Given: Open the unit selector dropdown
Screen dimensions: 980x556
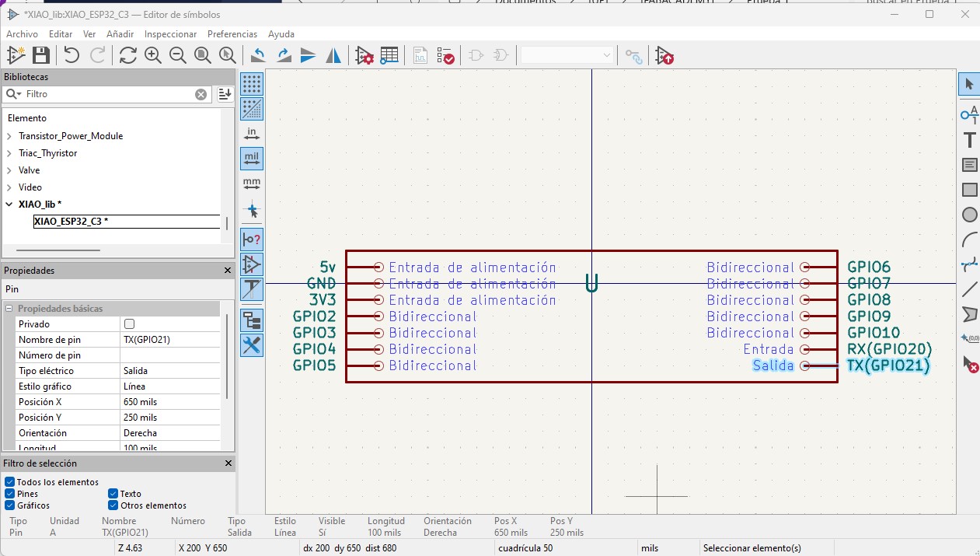Looking at the screenshot, I should pos(568,55).
